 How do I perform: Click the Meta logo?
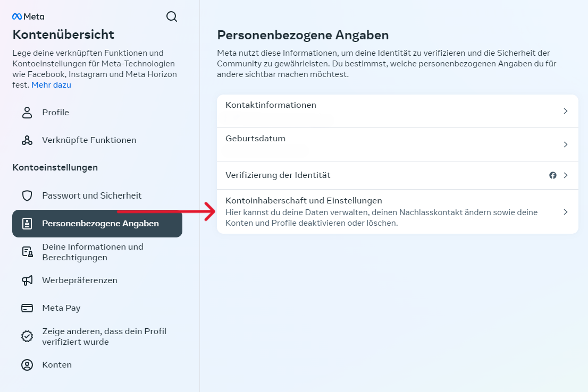28,16
